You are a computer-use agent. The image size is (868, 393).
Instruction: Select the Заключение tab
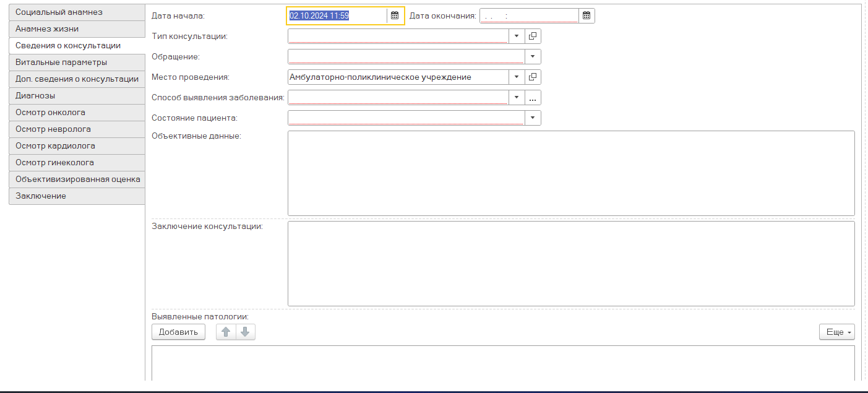tap(77, 196)
